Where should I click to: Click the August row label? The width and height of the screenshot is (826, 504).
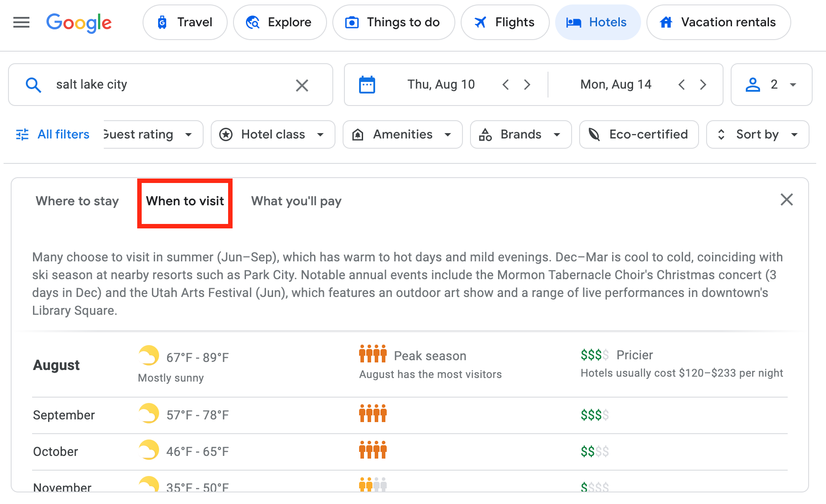point(56,365)
